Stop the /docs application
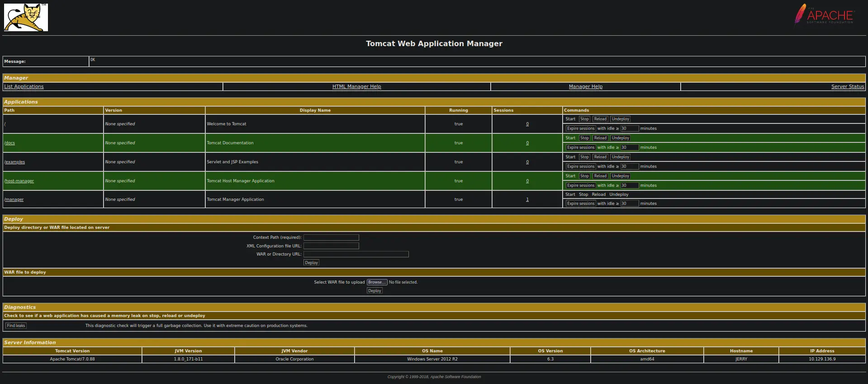Image resolution: width=868 pixels, height=384 pixels. pyautogui.click(x=584, y=138)
